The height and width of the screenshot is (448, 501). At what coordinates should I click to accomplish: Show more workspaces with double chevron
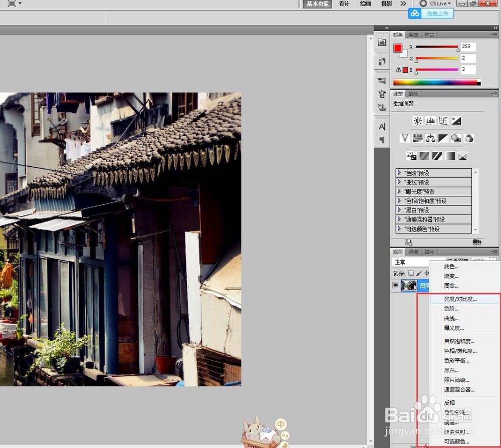click(403, 4)
